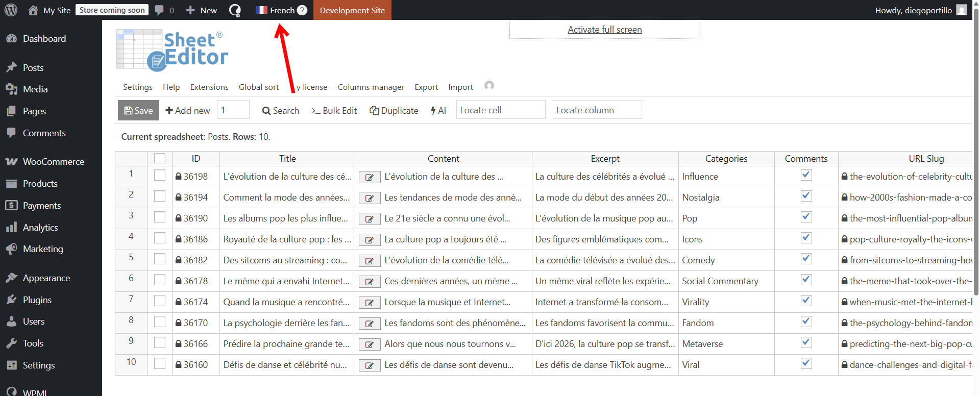
Task: Open content editor icon for post 36182
Action: [x=369, y=261]
